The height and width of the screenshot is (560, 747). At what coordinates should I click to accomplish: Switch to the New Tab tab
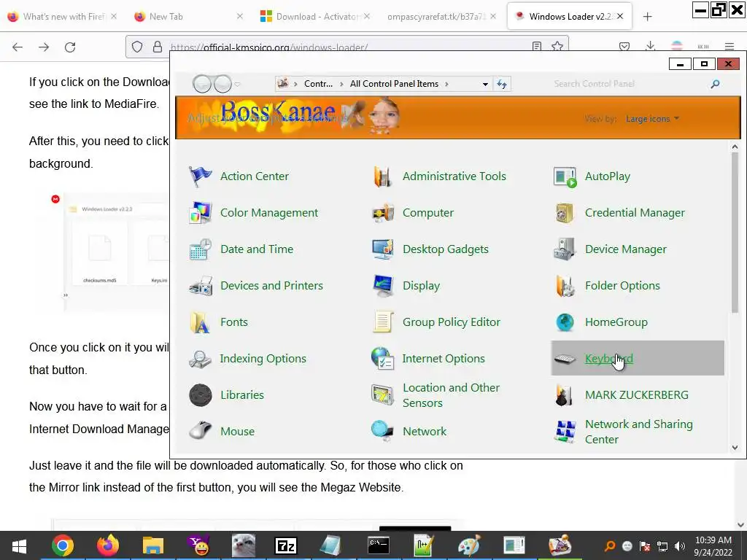[x=187, y=17]
